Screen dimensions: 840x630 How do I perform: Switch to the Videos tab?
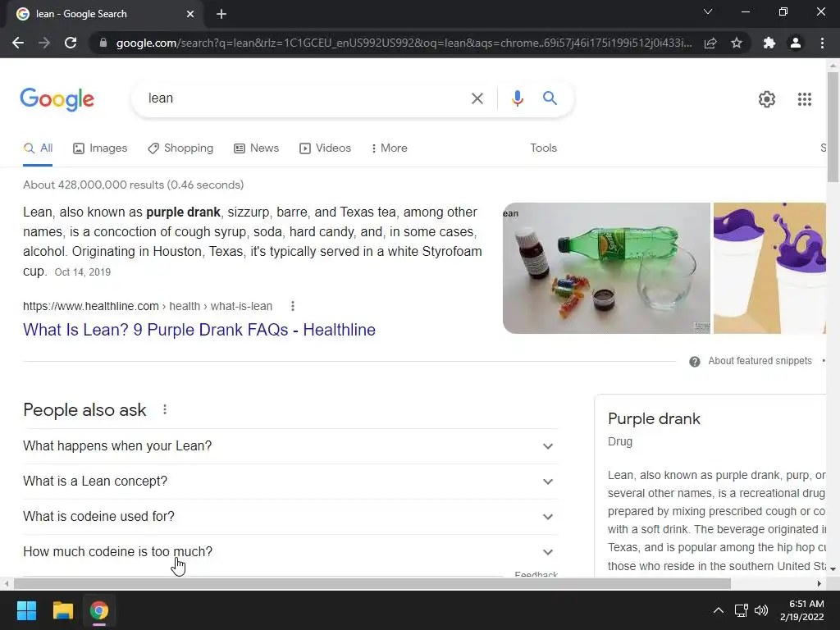tap(325, 148)
